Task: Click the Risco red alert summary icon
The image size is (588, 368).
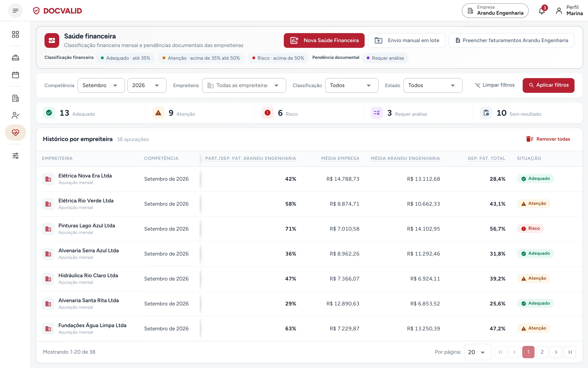Action: 267,113
